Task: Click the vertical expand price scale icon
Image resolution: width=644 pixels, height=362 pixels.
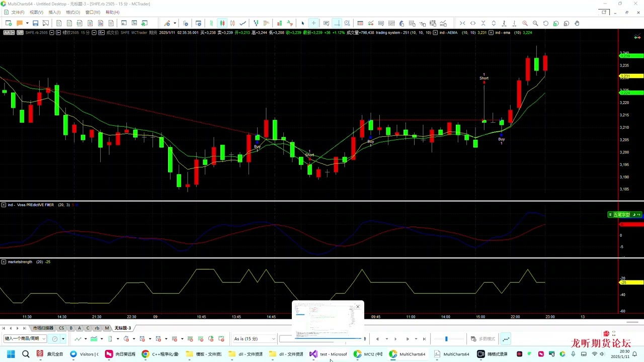Action: [x=494, y=23]
